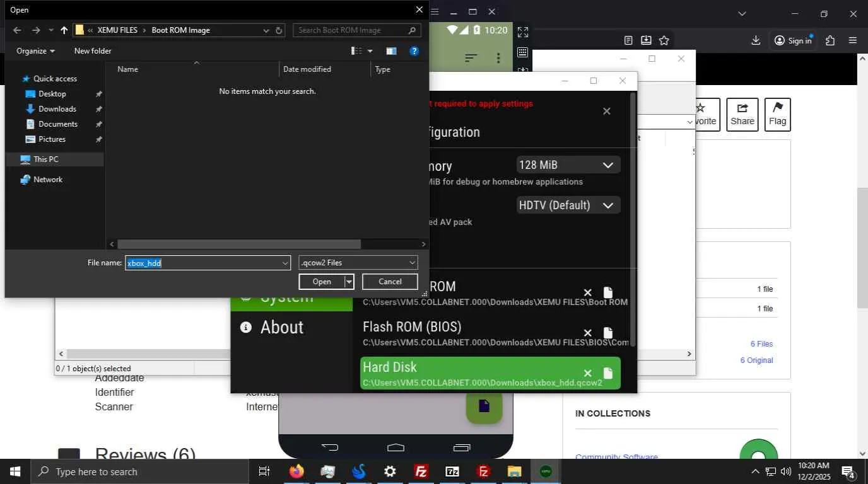
Task: Open the Android app's three-dot overflow menu
Action: [x=498, y=58]
